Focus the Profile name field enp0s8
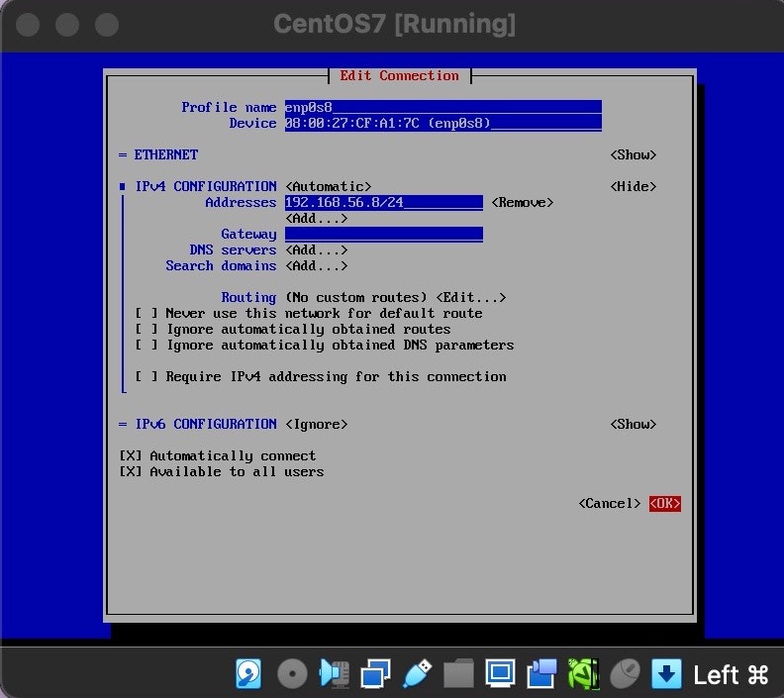 click(443, 107)
